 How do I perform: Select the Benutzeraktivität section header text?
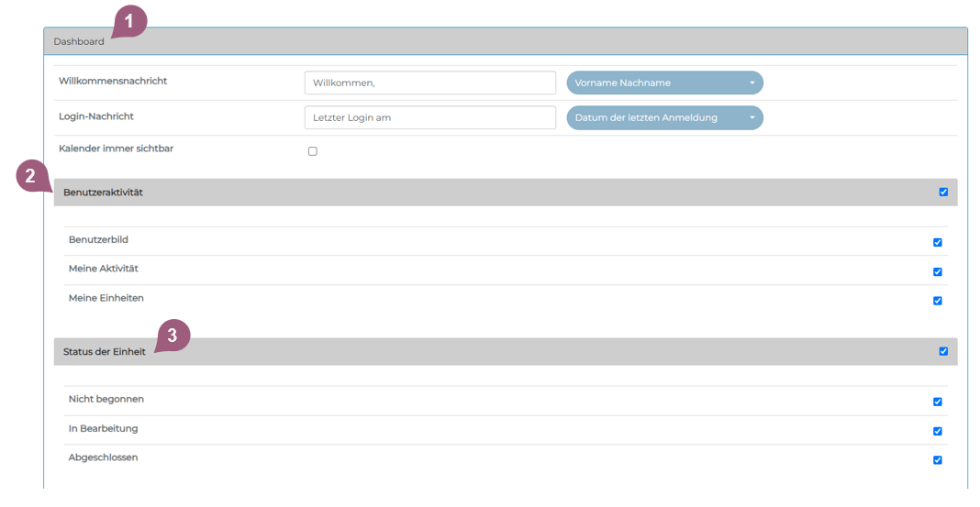tap(103, 193)
